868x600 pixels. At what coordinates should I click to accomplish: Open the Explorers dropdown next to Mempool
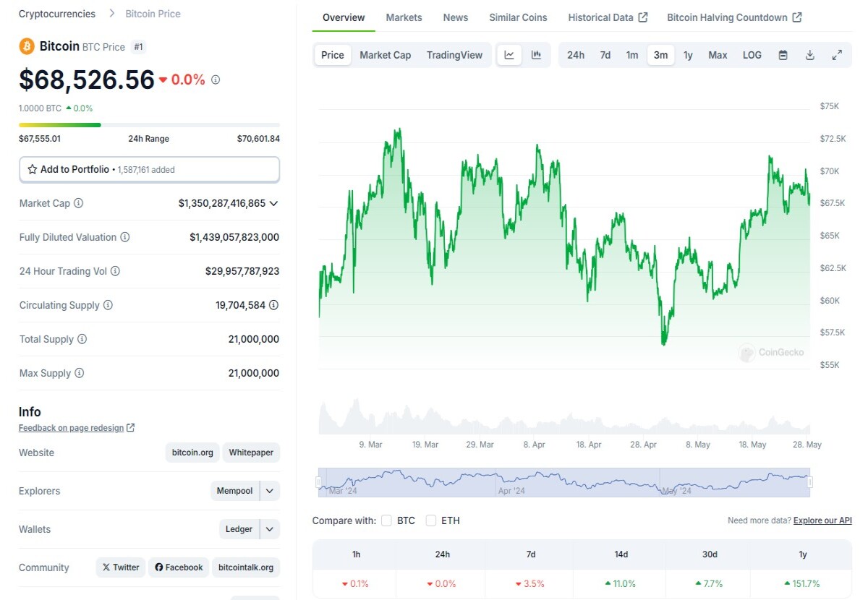click(269, 491)
